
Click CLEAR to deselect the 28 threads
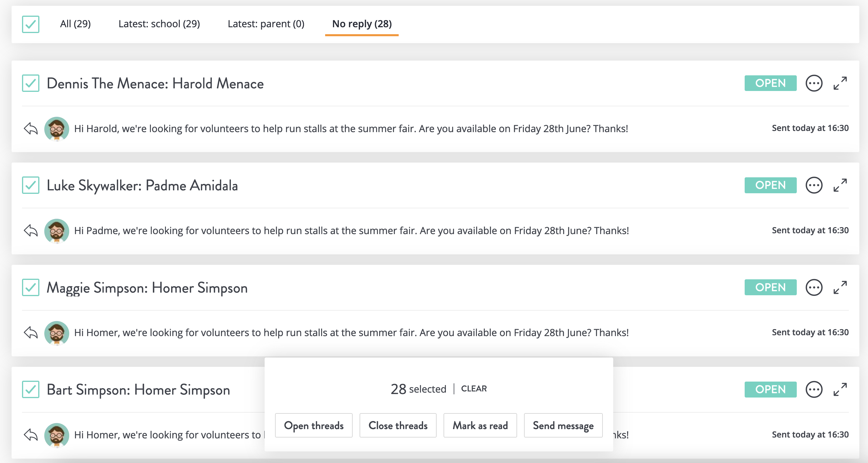(x=474, y=389)
